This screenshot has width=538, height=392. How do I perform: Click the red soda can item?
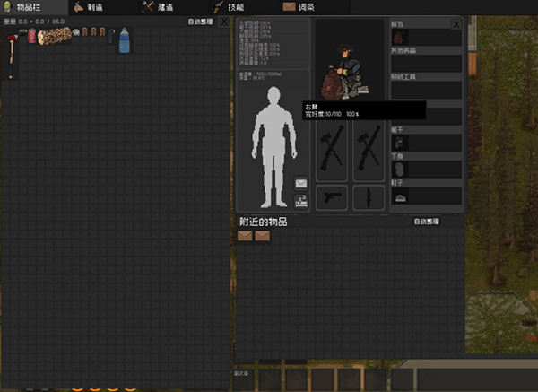coord(33,36)
